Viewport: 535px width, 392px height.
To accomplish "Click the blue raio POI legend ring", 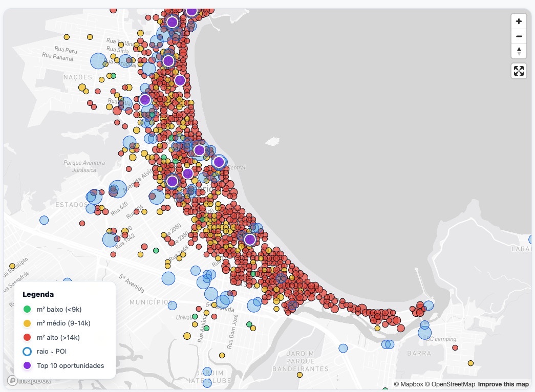I will pyautogui.click(x=27, y=352).
